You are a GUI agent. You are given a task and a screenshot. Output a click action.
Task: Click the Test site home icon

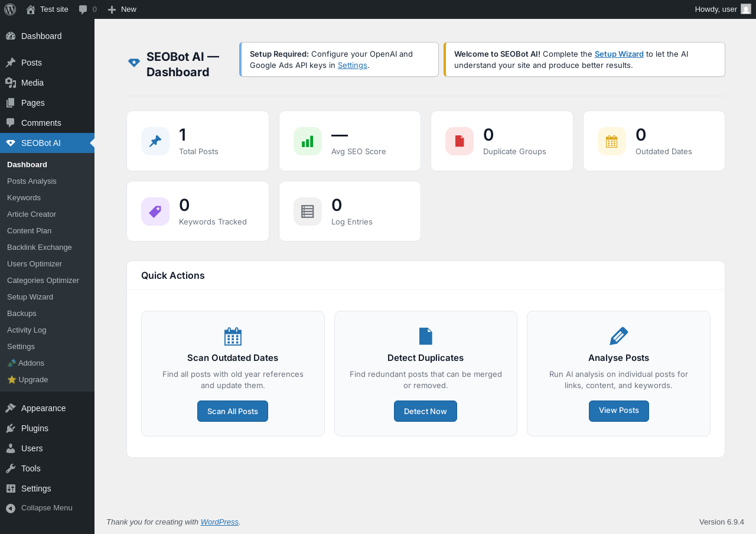click(31, 9)
